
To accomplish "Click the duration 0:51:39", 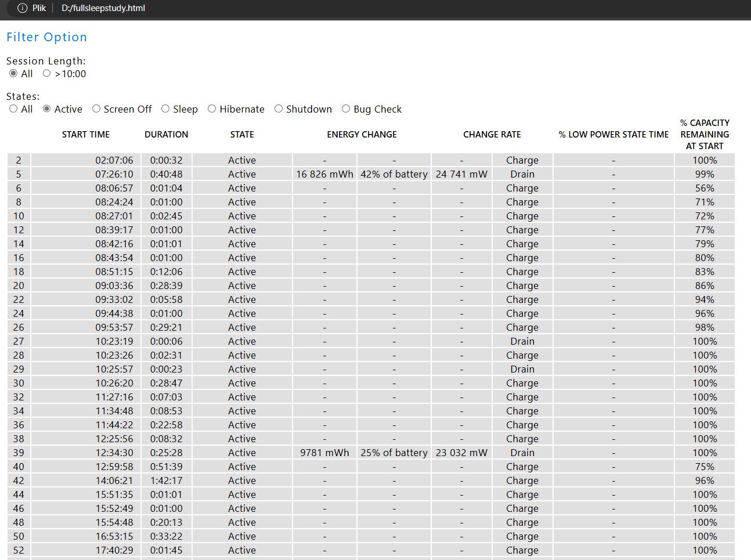I will [x=167, y=467].
